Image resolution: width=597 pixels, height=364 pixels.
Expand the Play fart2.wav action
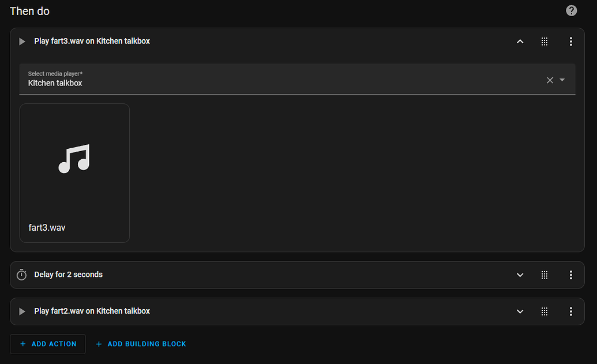520,312
